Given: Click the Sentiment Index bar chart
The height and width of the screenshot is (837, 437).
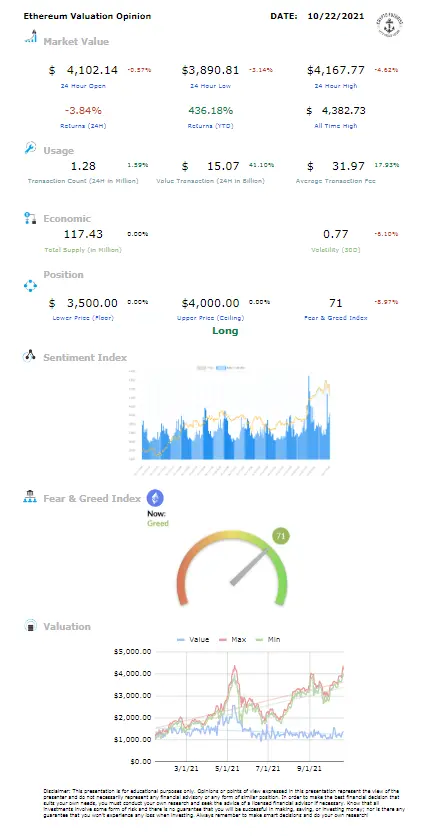Looking at the screenshot, I should coord(231,419).
